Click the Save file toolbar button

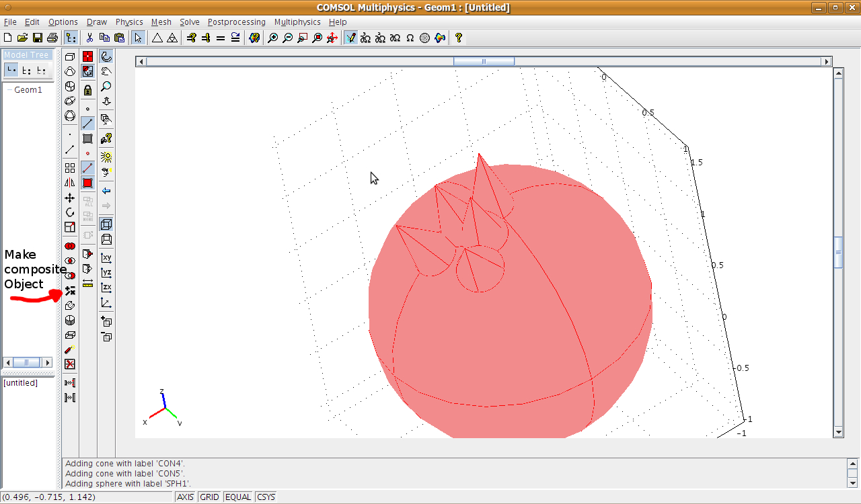38,38
